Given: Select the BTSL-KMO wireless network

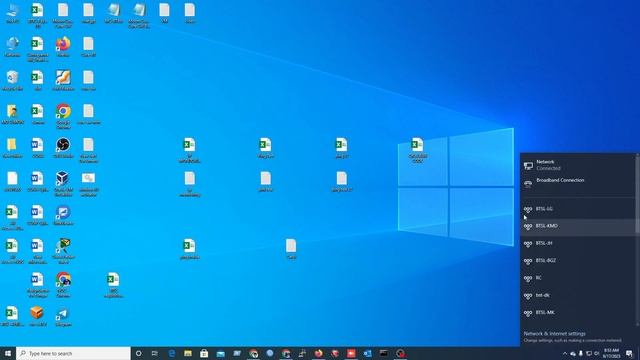Looking at the screenshot, I should click(577, 226).
